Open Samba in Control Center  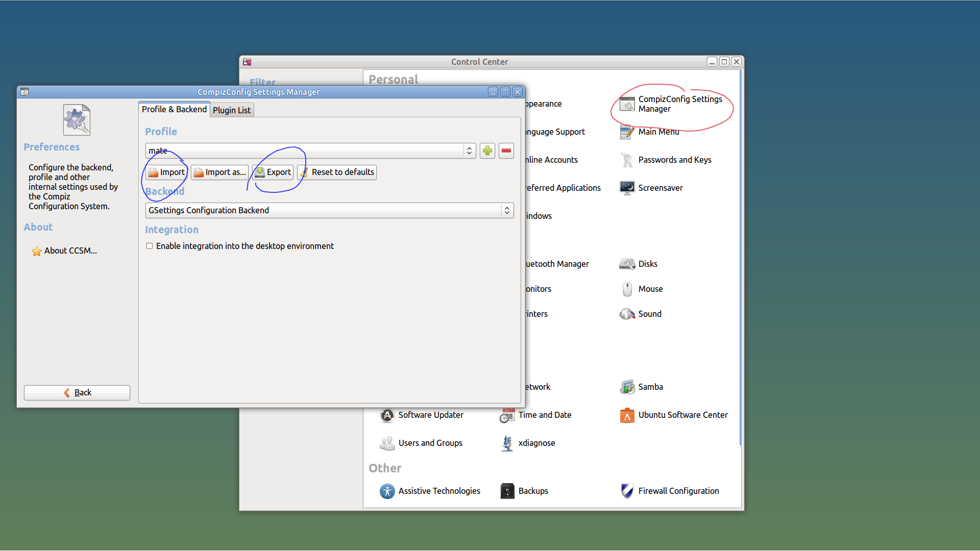tap(641, 387)
